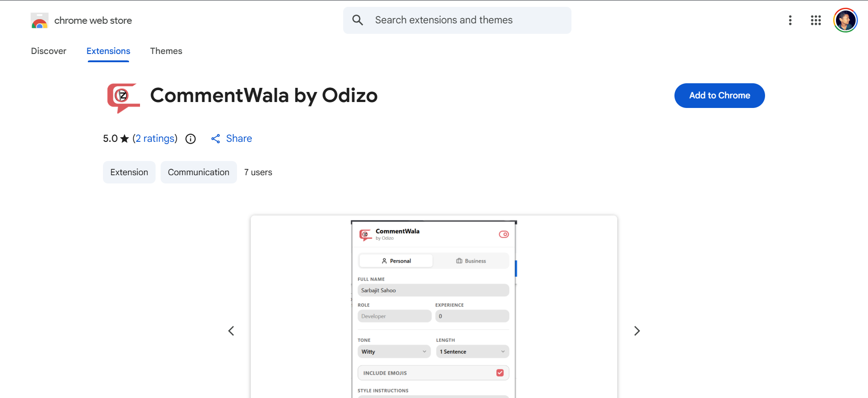This screenshot has height=398, width=868.
Task: Click the Google account profile avatar
Action: point(845,20)
